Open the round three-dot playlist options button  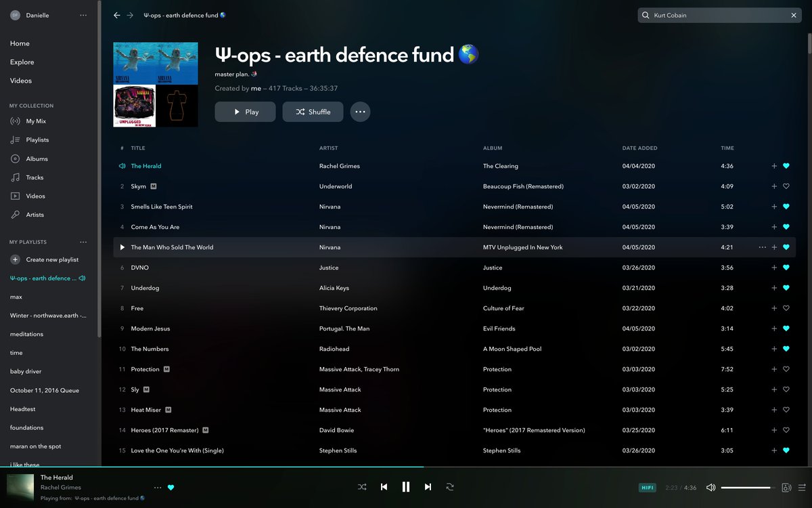[360, 112]
